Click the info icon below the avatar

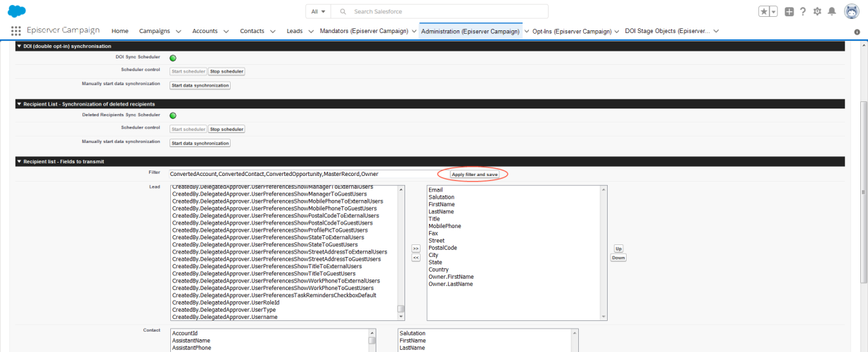[857, 32]
